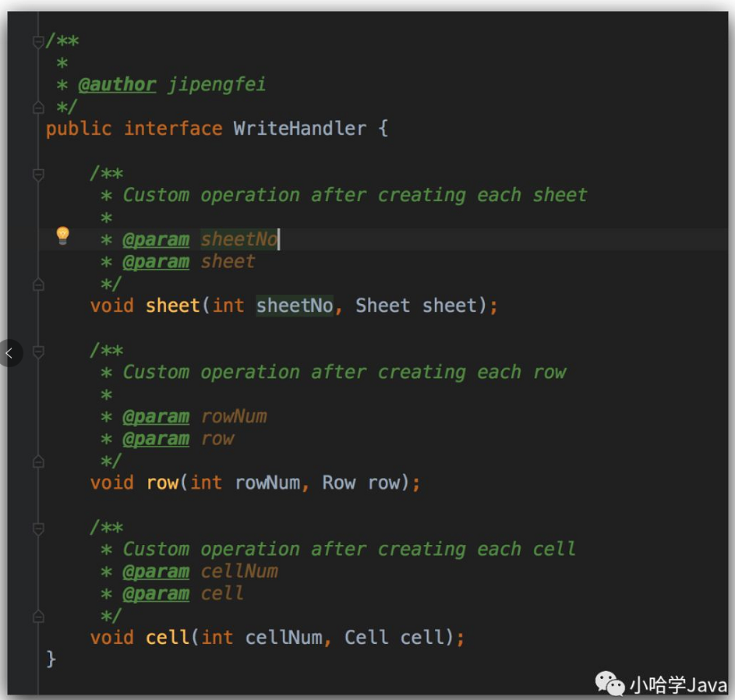Click the @param tag before Javadoc cellNum

(156, 571)
